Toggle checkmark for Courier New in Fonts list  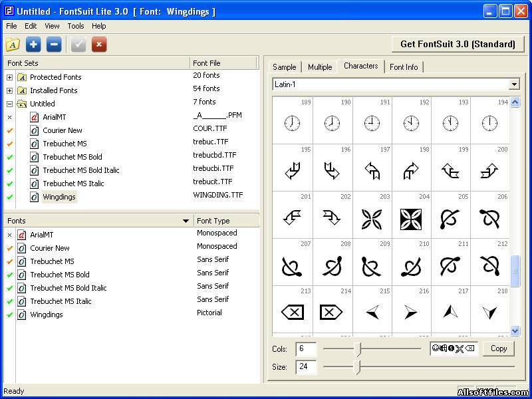pyautogui.click(x=9, y=248)
